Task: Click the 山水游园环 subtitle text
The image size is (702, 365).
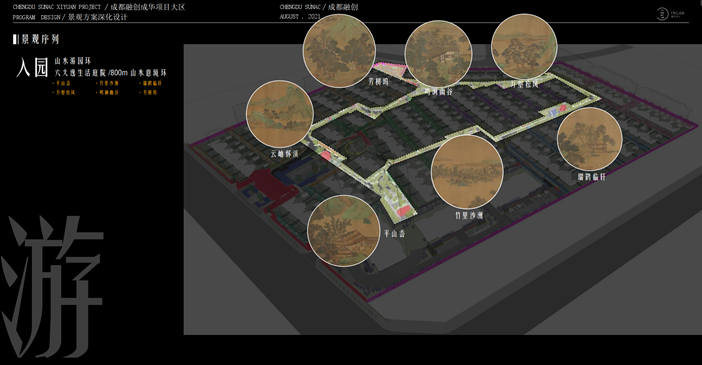Action: (x=73, y=60)
